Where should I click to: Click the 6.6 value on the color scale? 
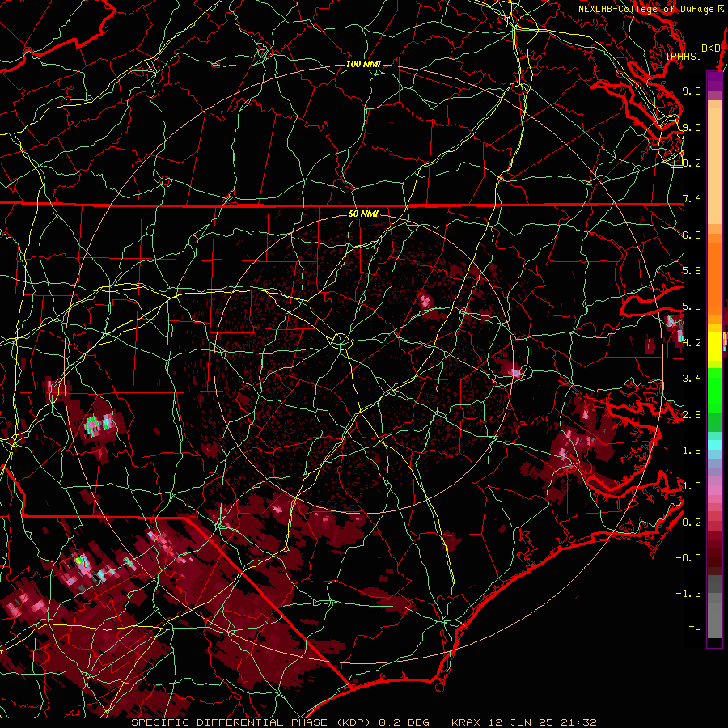[x=692, y=235]
